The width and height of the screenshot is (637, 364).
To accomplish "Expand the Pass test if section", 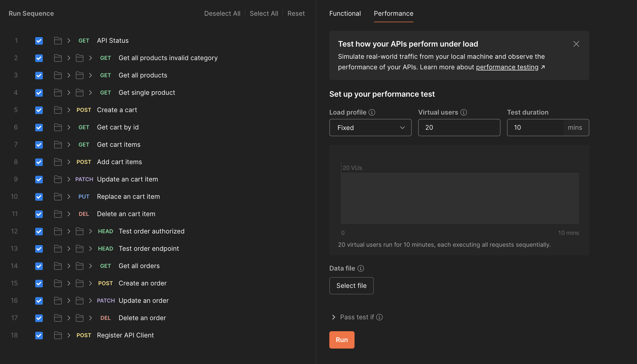I will (x=334, y=317).
